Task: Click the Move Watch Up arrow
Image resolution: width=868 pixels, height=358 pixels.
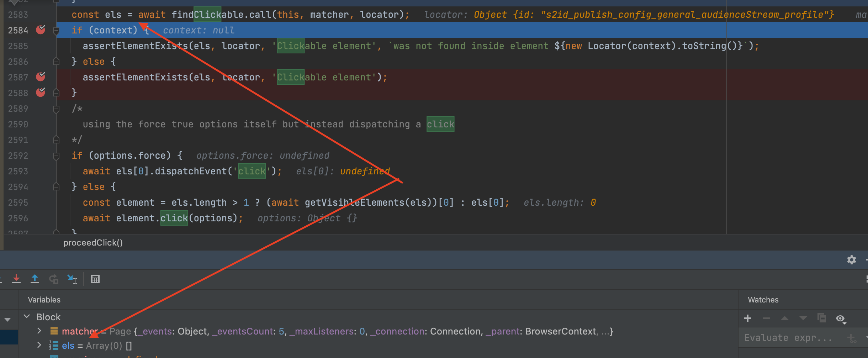Action: (x=785, y=318)
